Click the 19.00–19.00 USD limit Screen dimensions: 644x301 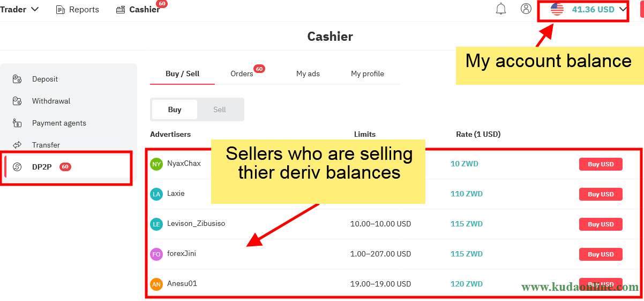coord(380,284)
